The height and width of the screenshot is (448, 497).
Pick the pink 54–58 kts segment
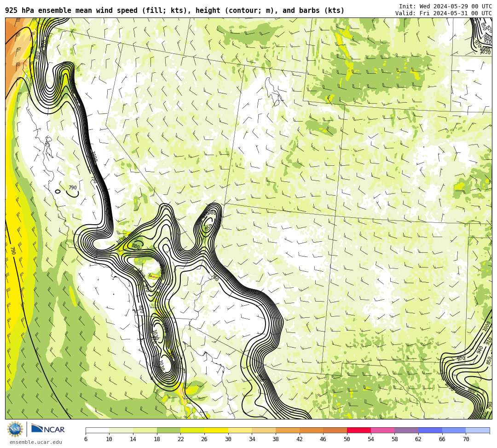pyautogui.click(x=382, y=430)
